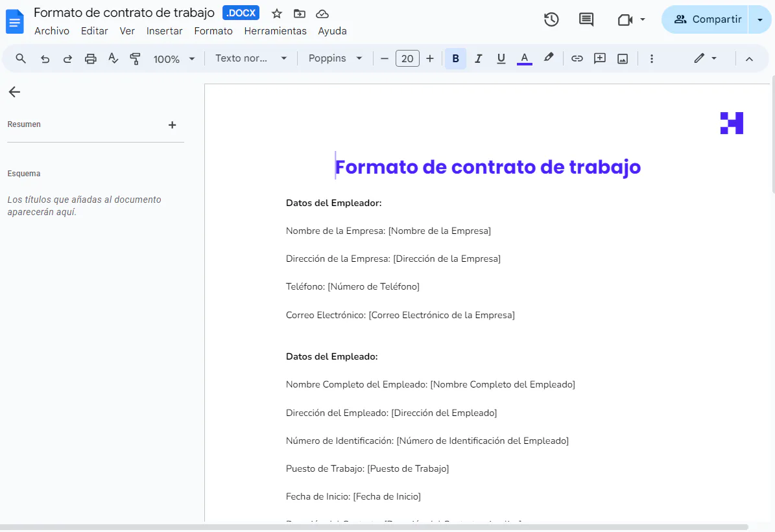The height and width of the screenshot is (532, 775).
Task: Click the Undo icon
Action: (x=44, y=58)
